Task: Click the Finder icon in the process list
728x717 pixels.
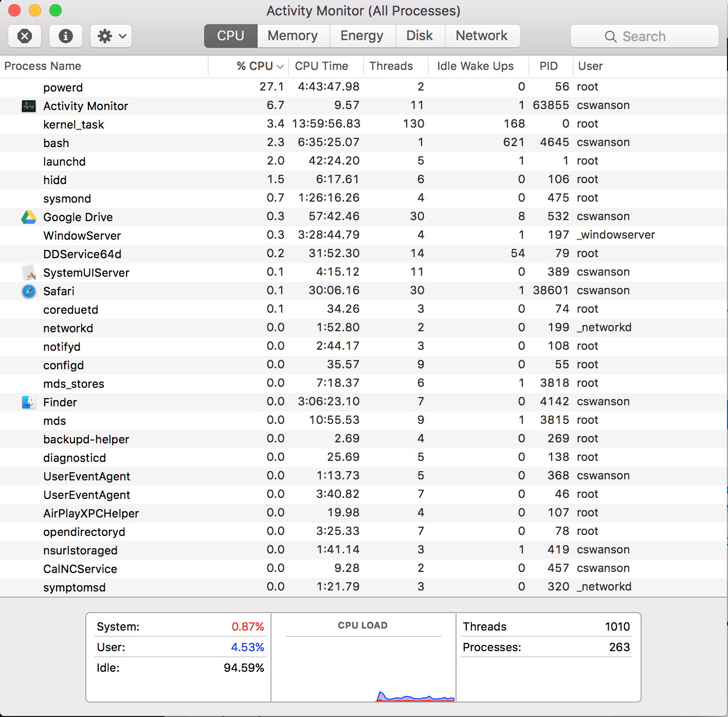Action: [29, 402]
